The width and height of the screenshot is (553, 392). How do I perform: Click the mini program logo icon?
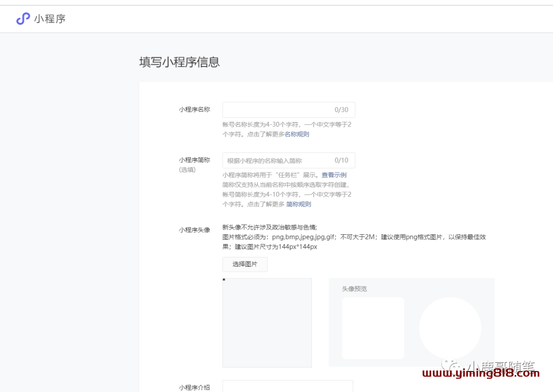23,19
